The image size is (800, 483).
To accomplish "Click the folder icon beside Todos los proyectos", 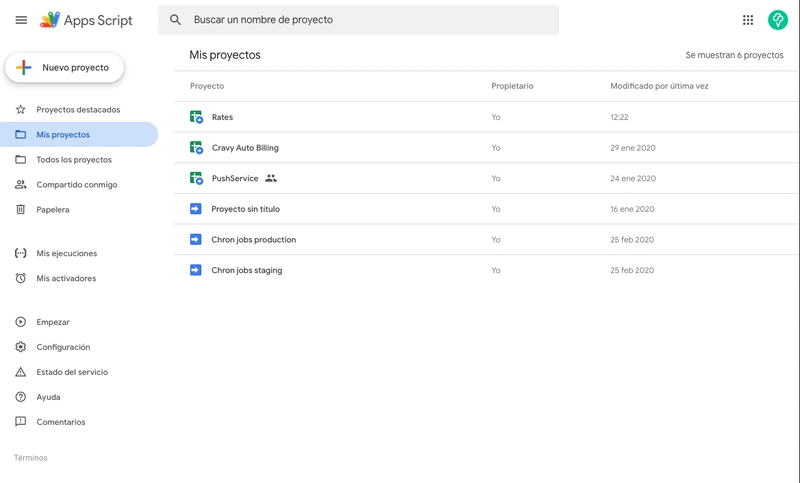I will pos(20,159).
